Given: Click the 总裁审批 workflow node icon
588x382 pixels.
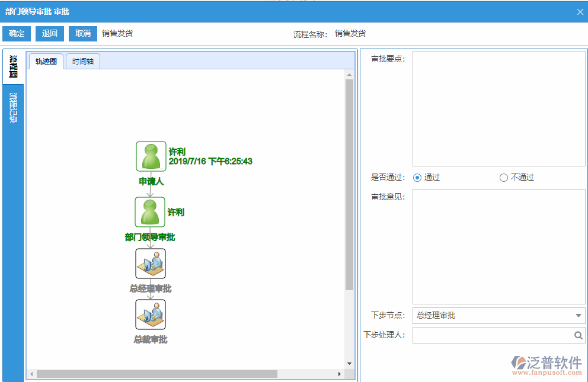Looking at the screenshot, I should [x=151, y=314].
